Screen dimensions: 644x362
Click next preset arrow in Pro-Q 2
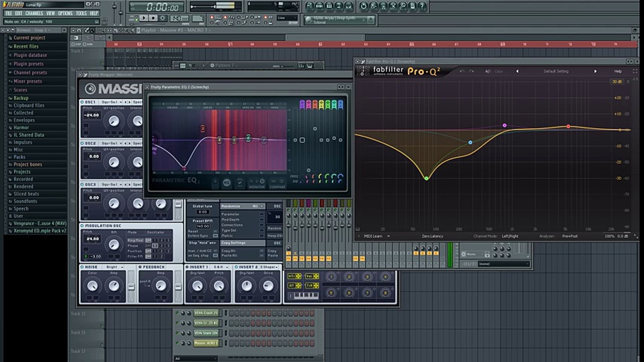coord(595,71)
